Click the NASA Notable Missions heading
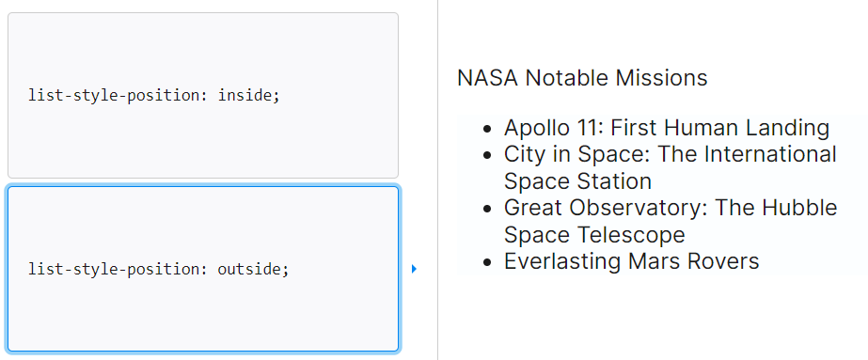Viewport: 868px width, 360px height. coord(582,78)
